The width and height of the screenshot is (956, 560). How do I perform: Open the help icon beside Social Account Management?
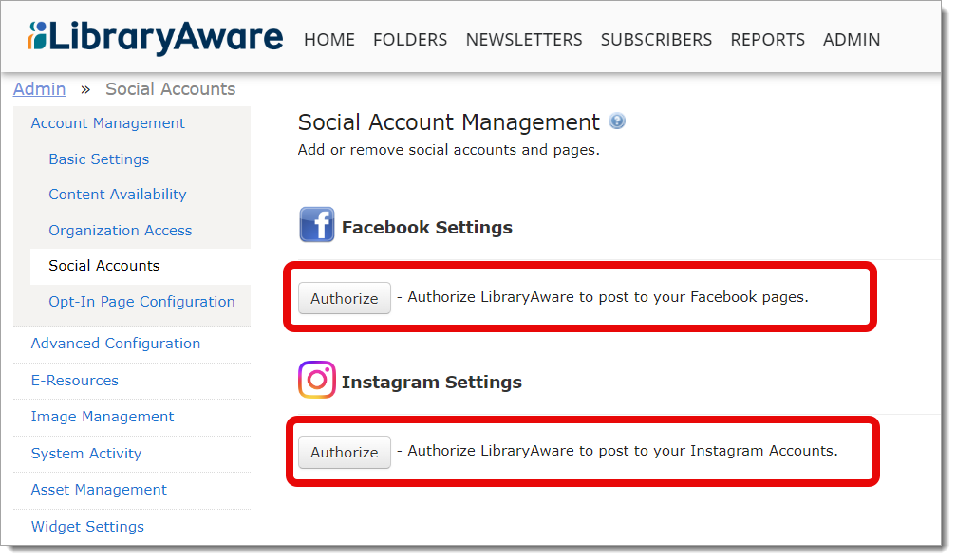[x=617, y=121]
